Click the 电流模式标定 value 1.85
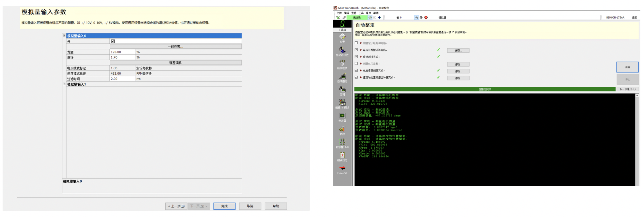 click(122, 68)
